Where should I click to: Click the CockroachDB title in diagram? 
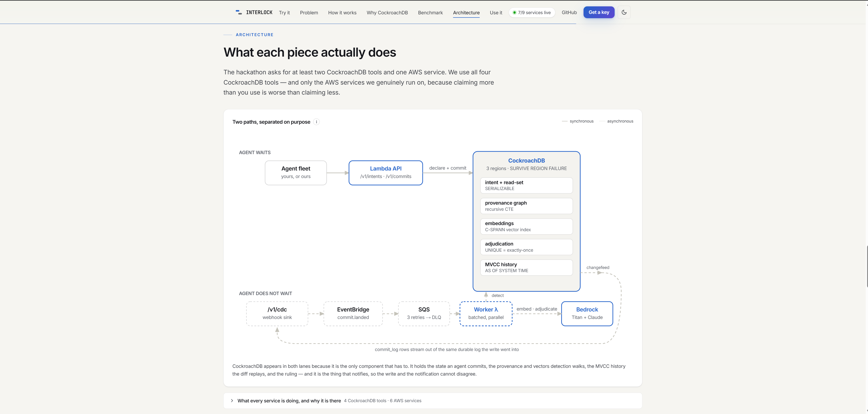point(526,161)
